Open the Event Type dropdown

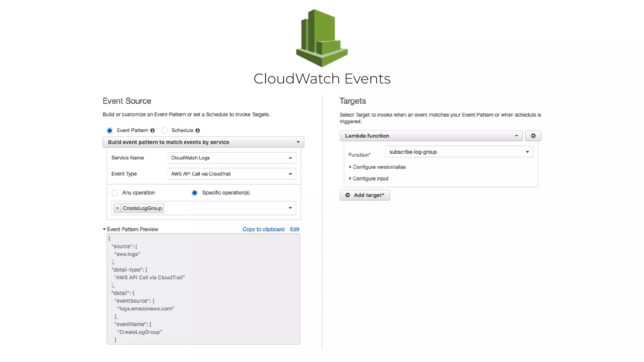click(x=232, y=174)
